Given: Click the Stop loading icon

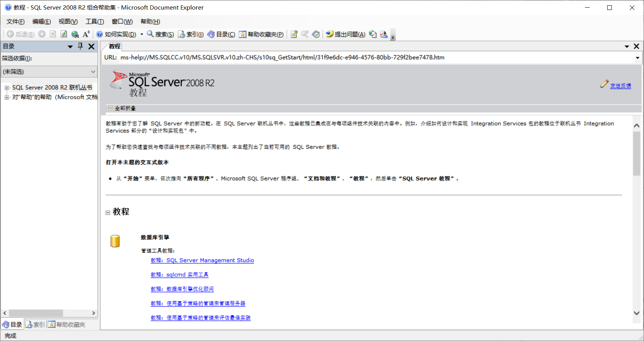Looking at the screenshot, I should [53, 34].
